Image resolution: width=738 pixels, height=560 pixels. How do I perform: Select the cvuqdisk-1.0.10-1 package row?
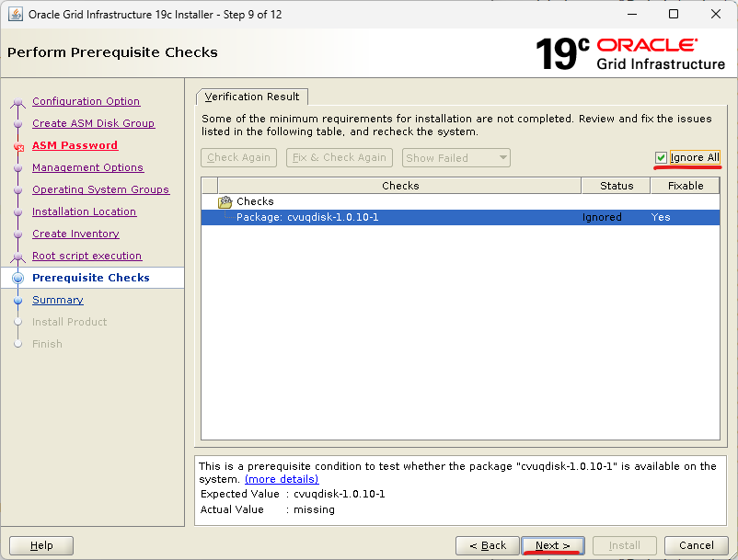[307, 217]
